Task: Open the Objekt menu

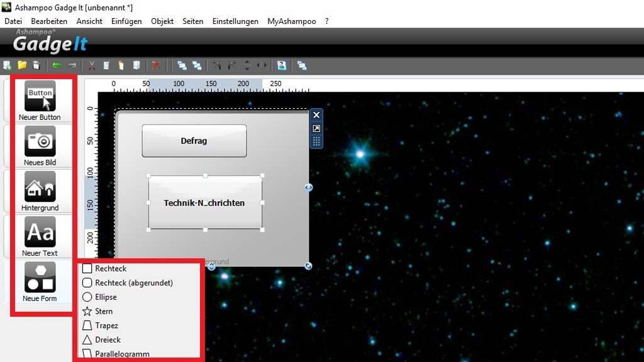Action: coord(162,21)
